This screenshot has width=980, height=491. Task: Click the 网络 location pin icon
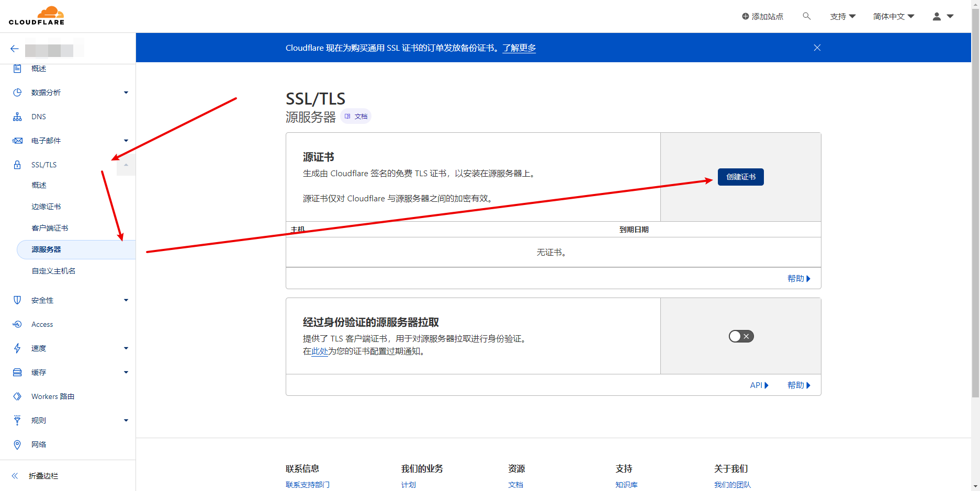pyautogui.click(x=17, y=444)
